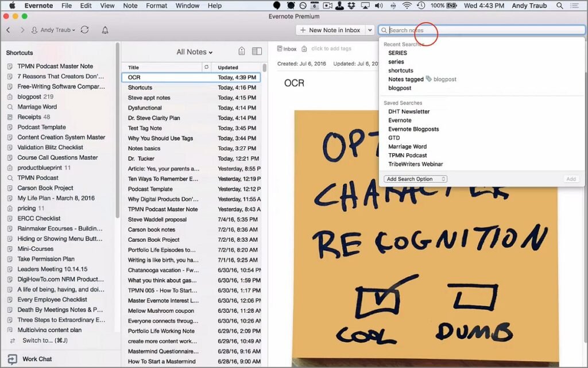The height and width of the screenshot is (368, 588).
Task: Go back with the left arrow
Action: (x=8, y=30)
